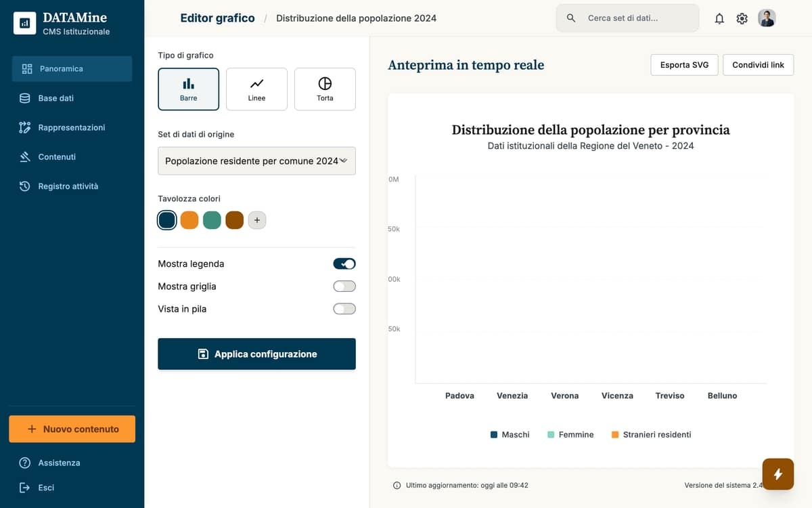
Task: Open the notifications bell
Action: tap(719, 18)
